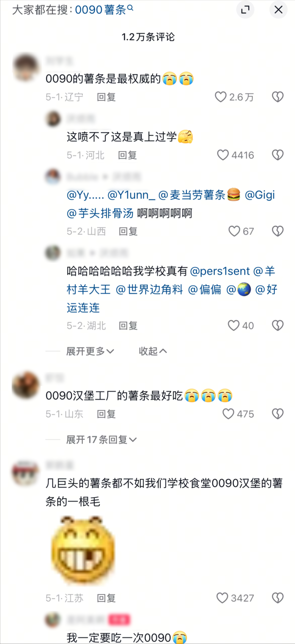Dislike the 这喷不了这是真上过学 reply
This screenshot has width=295, height=644.
tap(277, 155)
